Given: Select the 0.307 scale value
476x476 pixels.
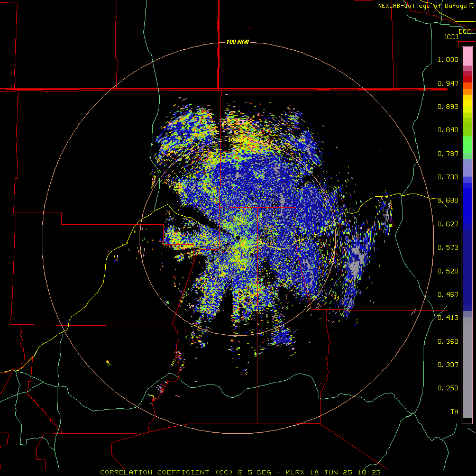Looking at the screenshot, I should pos(448,365).
